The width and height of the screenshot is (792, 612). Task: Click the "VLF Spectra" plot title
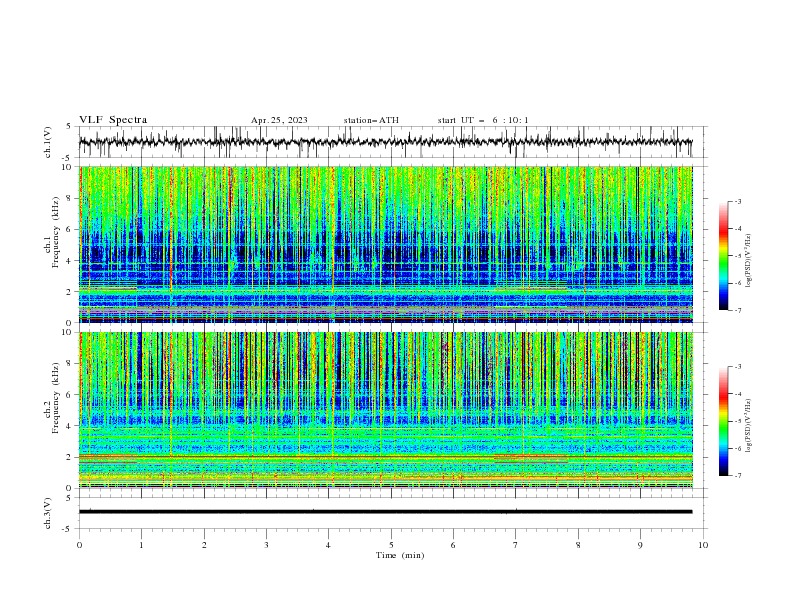(113, 120)
